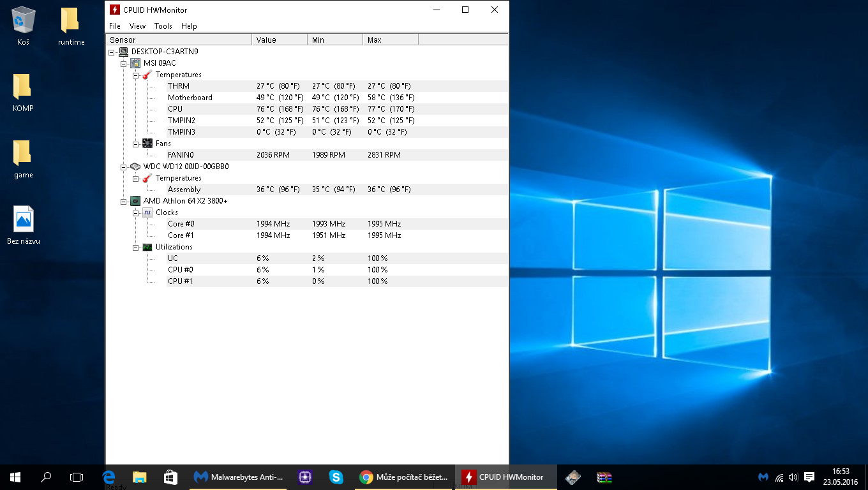The image size is (868, 490).
Task: Open the Tools menu
Action: pyautogui.click(x=163, y=26)
